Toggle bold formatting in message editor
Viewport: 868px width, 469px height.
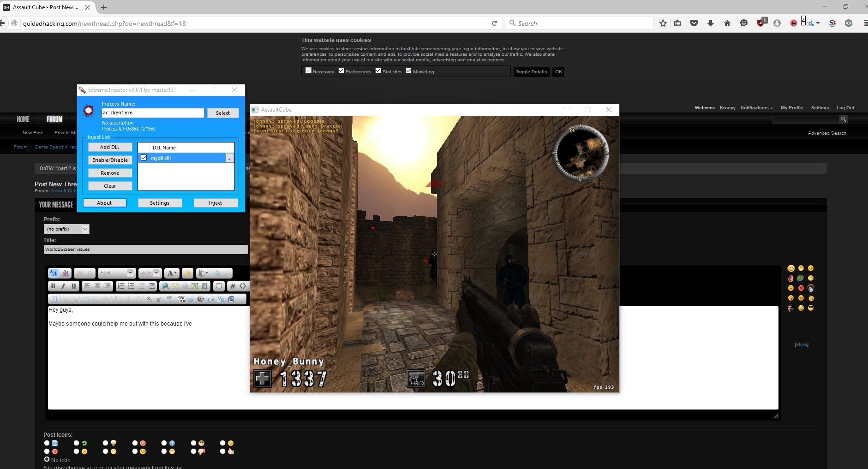tap(53, 286)
